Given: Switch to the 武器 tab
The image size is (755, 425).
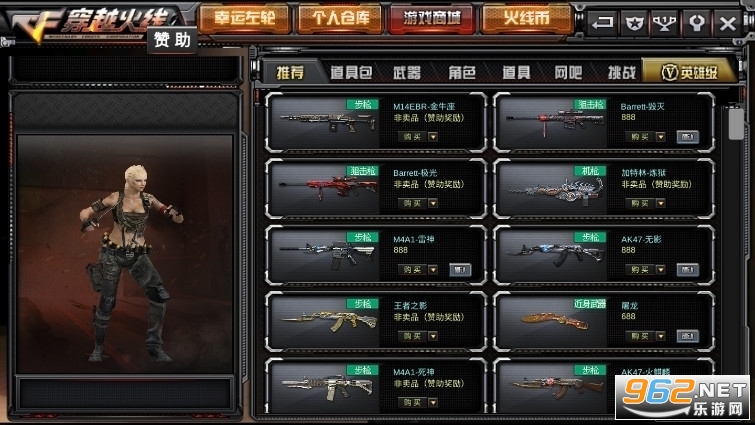Looking at the screenshot, I should pos(406,73).
